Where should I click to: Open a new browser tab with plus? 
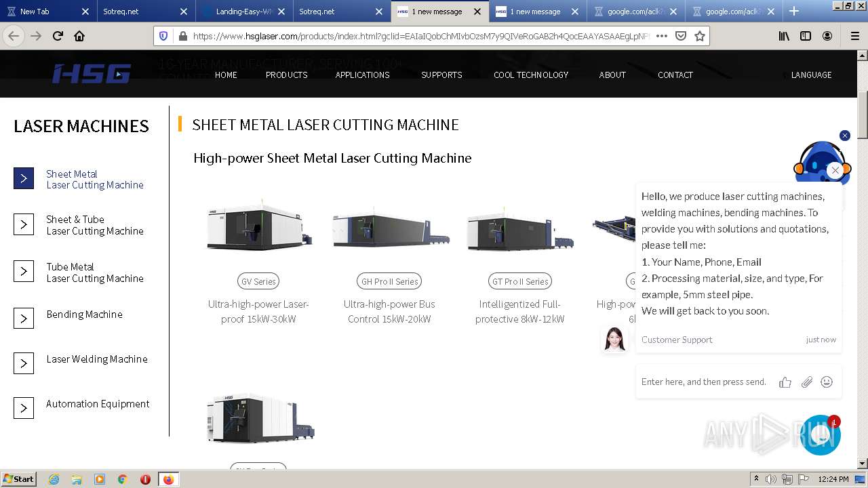(794, 11)
